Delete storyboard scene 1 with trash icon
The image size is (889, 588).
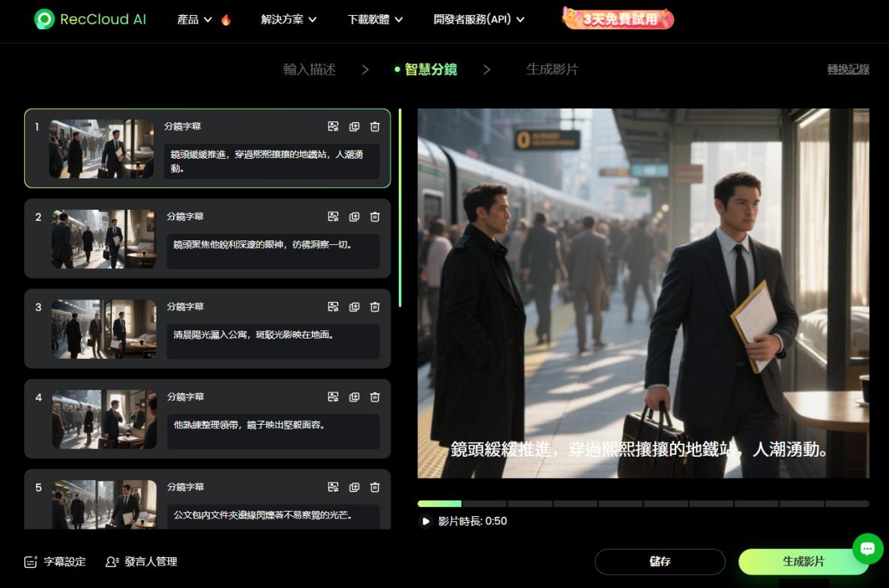click(x=375, y=127)
